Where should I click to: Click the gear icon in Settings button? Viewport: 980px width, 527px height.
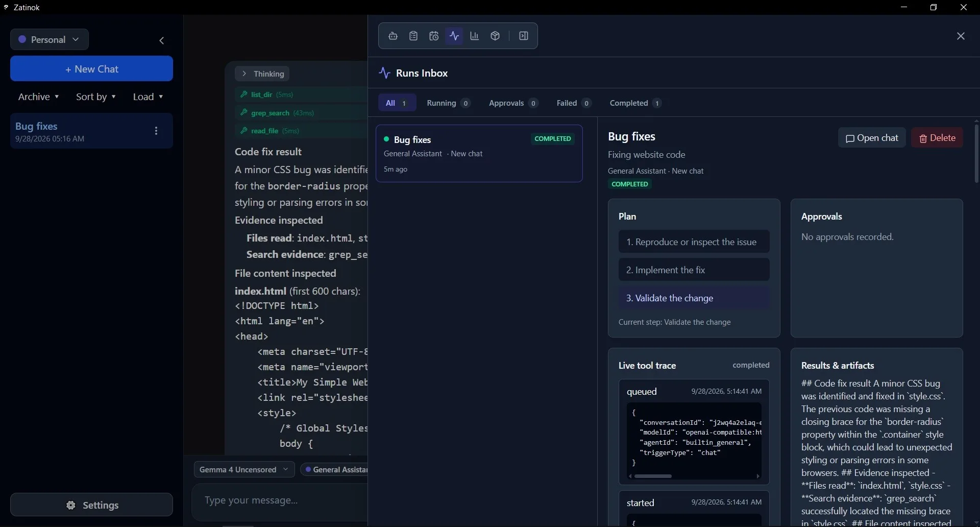click(71, 505)
